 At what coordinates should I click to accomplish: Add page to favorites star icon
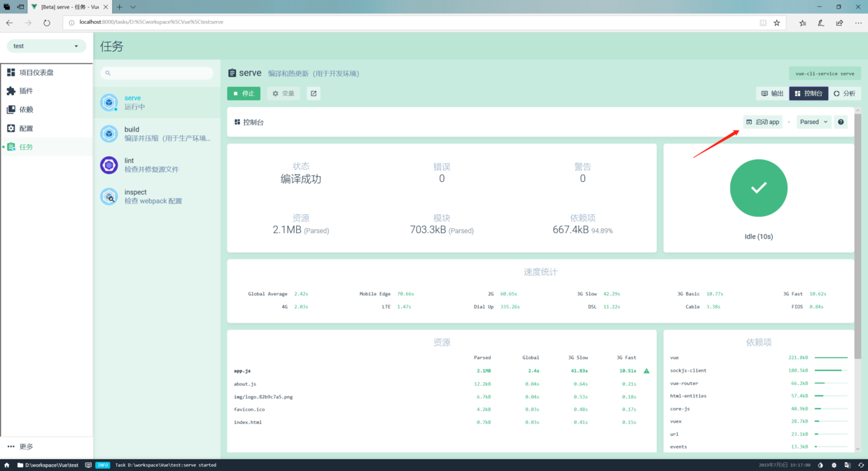click(x=776, y=22)
